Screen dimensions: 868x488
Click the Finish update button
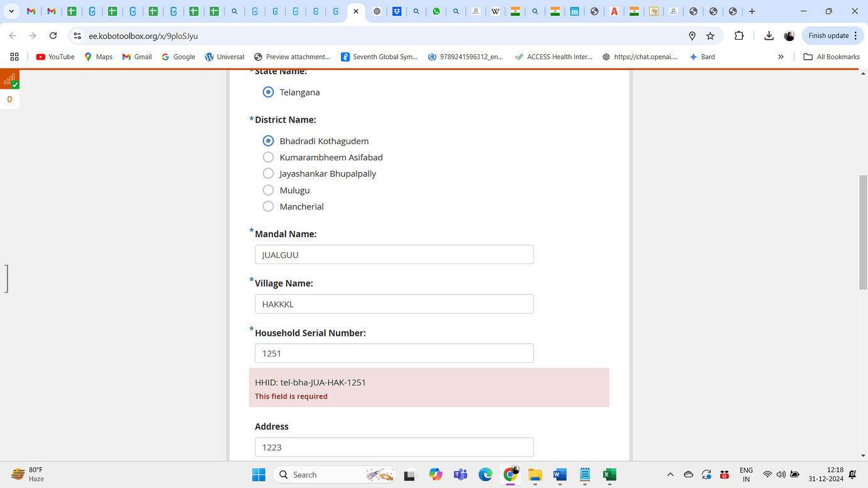point(828,35)
